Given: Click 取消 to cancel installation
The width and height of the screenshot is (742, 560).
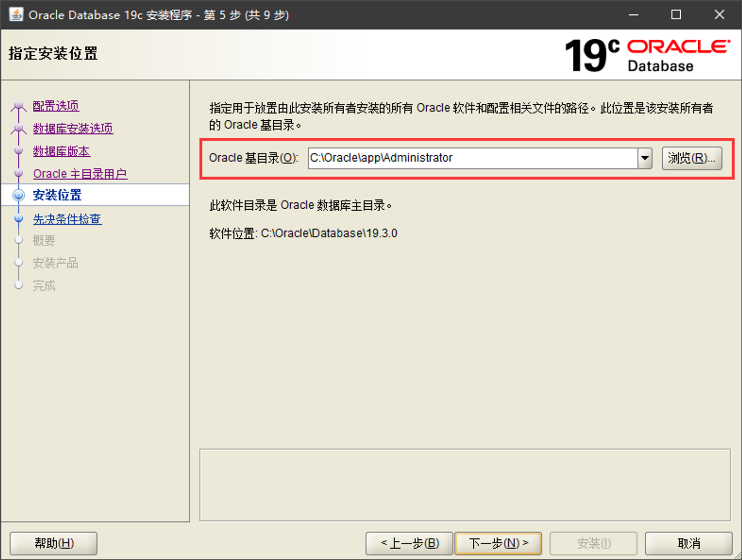Looking at the screenshot, I should coord(688,543).
